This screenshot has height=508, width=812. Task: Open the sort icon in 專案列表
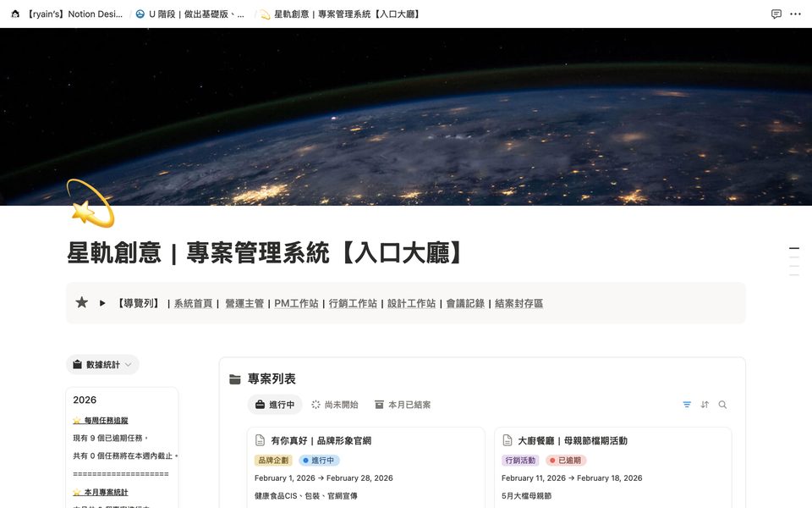[705, 405]
